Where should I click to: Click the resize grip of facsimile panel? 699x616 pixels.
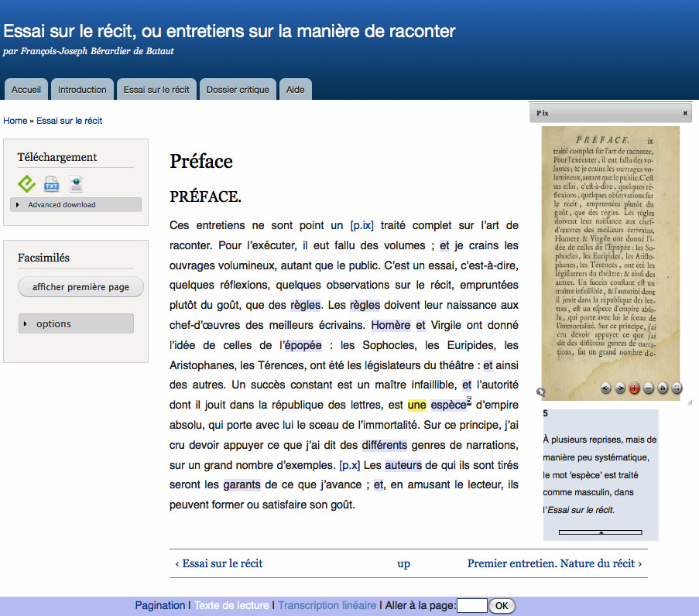click(x=690, y=402)
